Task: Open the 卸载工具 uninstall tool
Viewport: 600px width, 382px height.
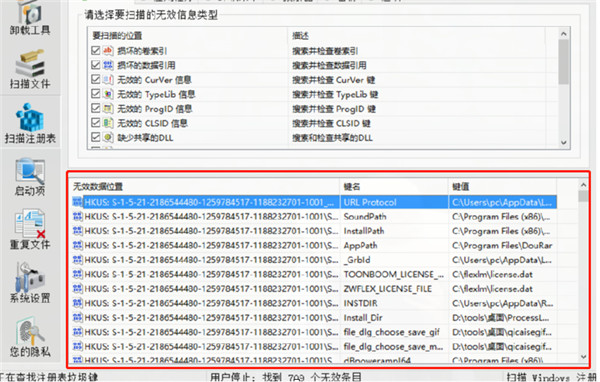Action: 30,18
